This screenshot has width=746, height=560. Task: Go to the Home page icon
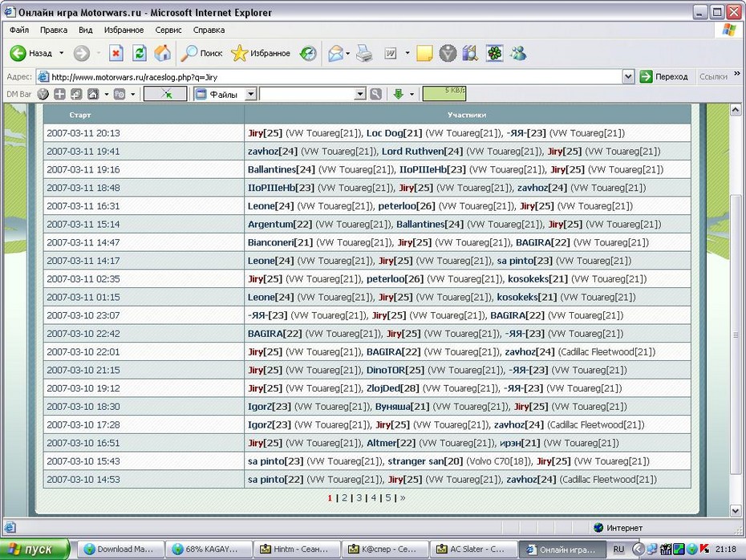162,54
